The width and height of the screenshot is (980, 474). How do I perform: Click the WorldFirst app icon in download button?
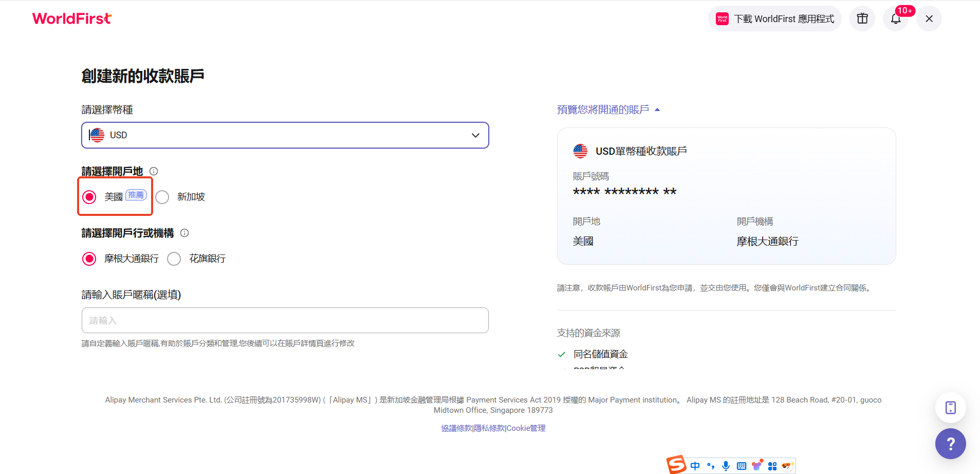click(x=722, y=19)
